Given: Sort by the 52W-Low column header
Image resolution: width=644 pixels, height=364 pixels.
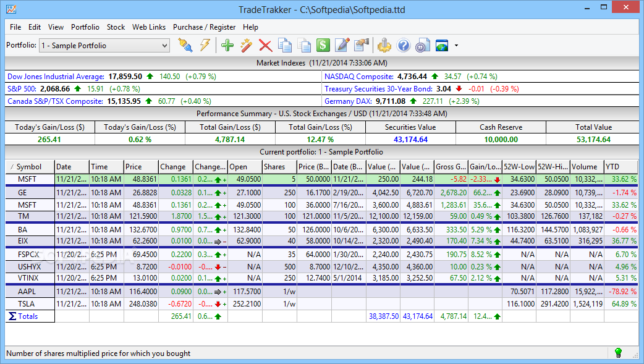Looking at the screenshot, I should [x=519, y=167].
